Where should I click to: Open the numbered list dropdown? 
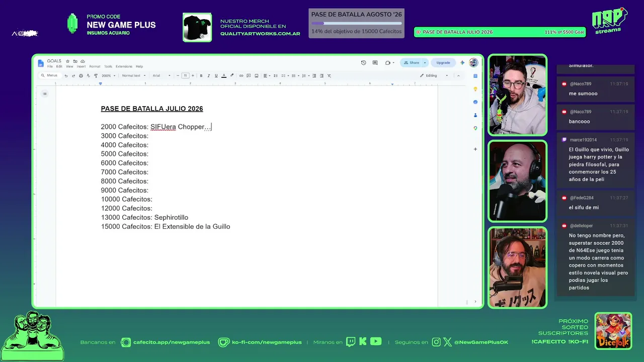pyautogui.click(x=306, y=76)
